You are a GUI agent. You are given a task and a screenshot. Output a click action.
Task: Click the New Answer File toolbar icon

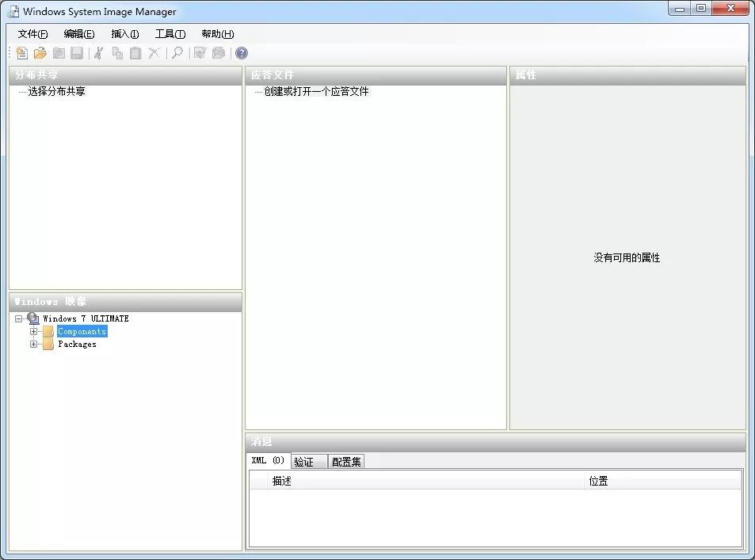(21, 53)
